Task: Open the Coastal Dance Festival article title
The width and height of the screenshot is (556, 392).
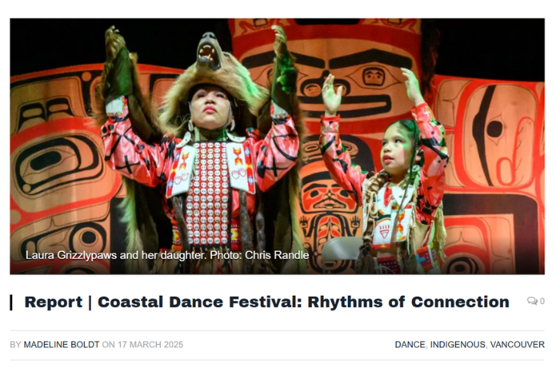Action: pos(266,302)
